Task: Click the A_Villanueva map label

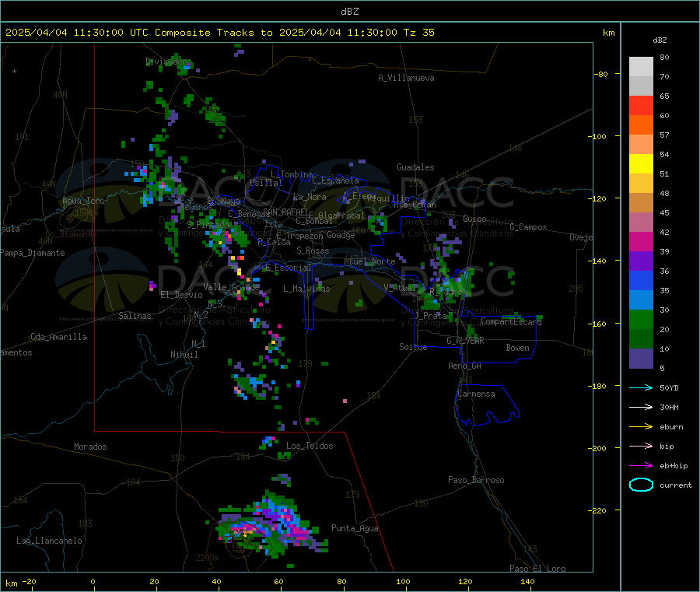Action: click(x=406, y=78)
